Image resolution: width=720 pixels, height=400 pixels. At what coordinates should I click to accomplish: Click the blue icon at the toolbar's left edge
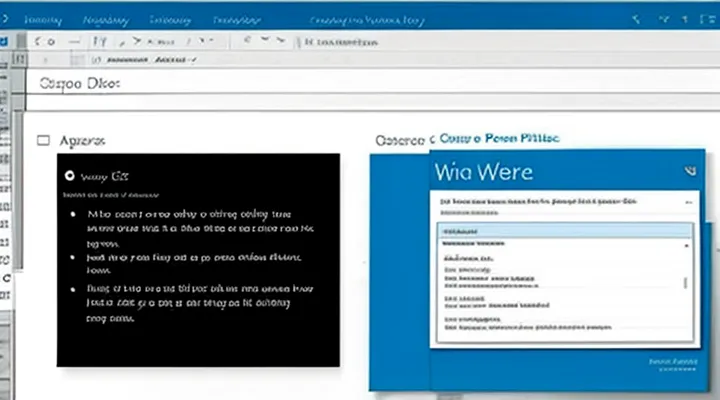click(x=4, y=42)
